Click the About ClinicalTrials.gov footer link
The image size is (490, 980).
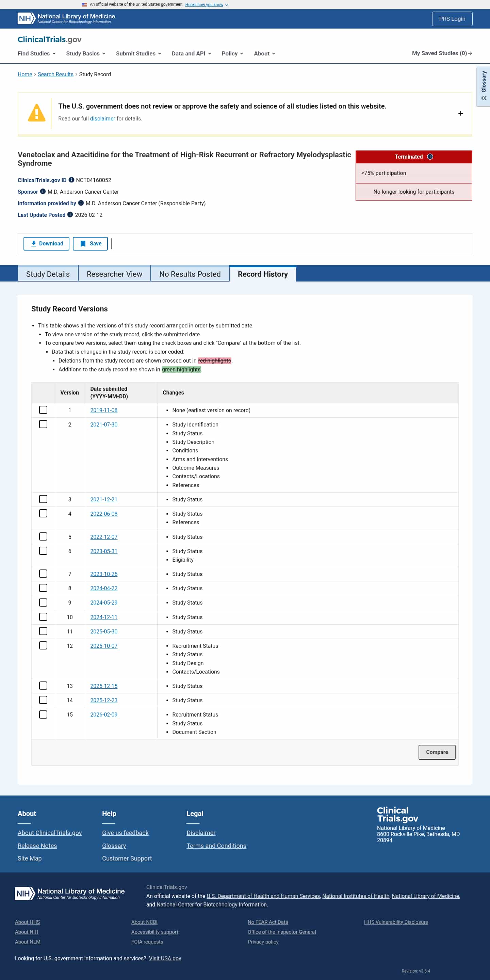pos(49,833)
